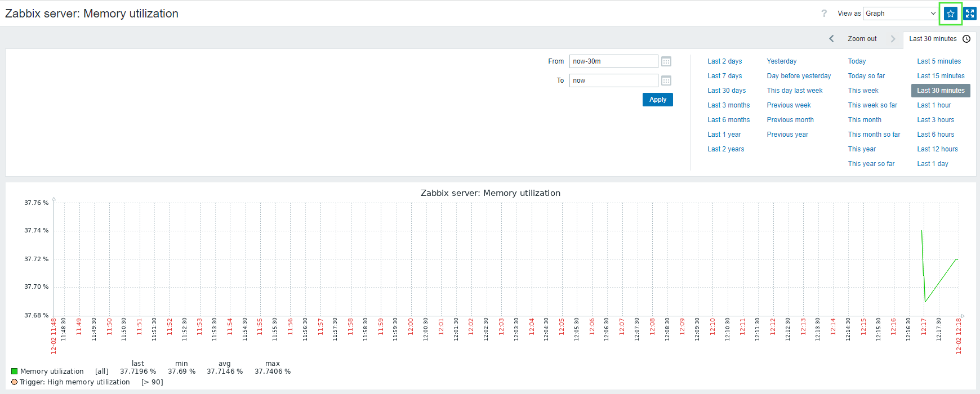Image resolution: width=980 pixels, height=394 pixels.
Task: Select This week range
Action: click(x=863, y=91)
